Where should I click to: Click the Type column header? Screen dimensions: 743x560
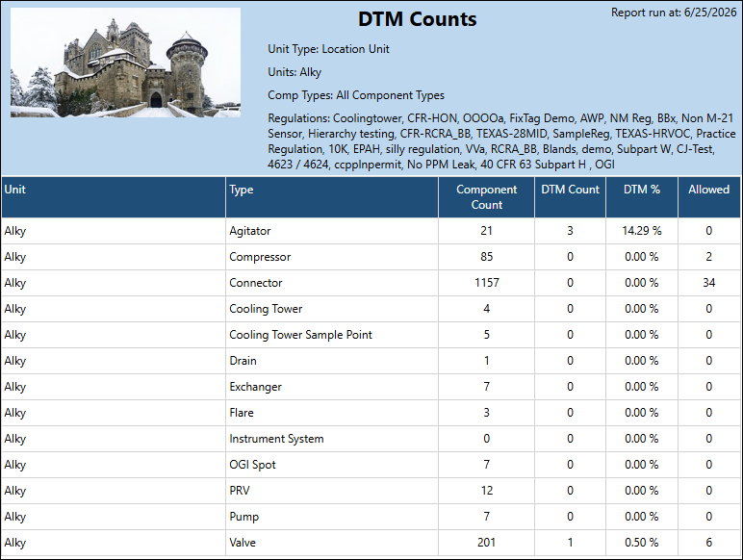click(x=332, y=197)
